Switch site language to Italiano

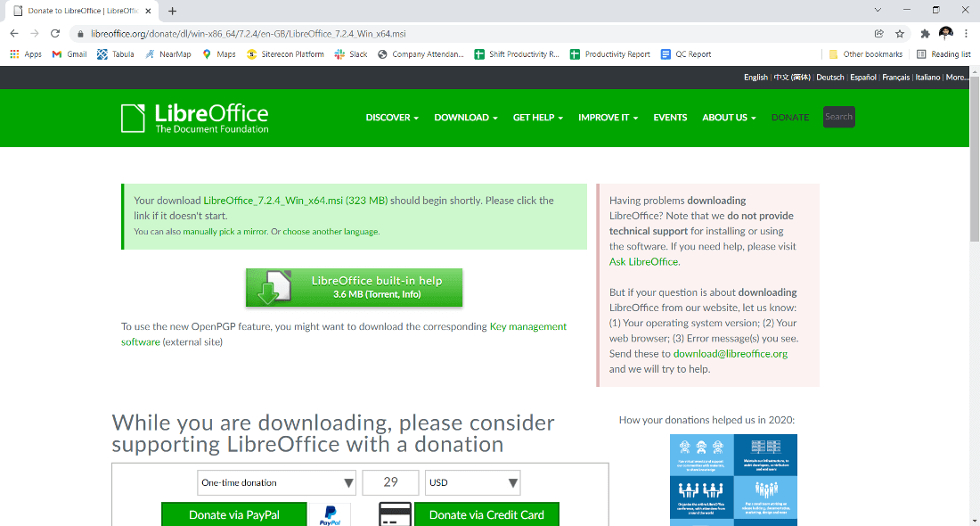[927, 78]
